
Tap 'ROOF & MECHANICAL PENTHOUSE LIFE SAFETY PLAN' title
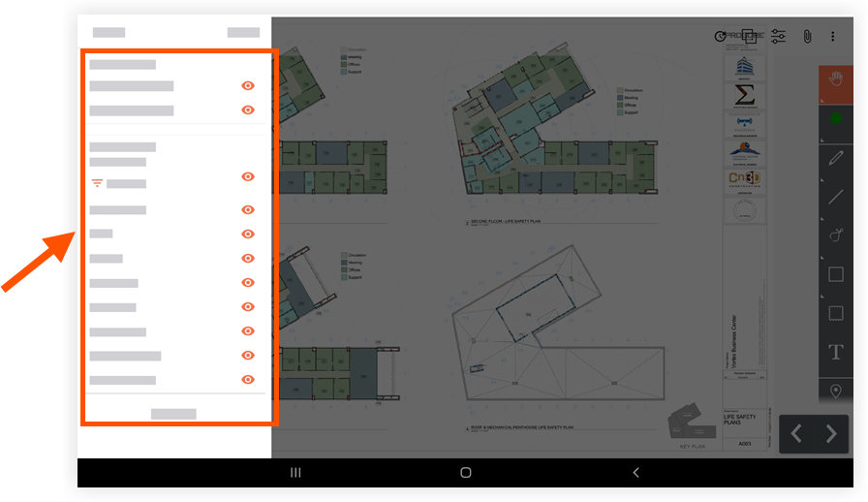(x=522, y=427)
